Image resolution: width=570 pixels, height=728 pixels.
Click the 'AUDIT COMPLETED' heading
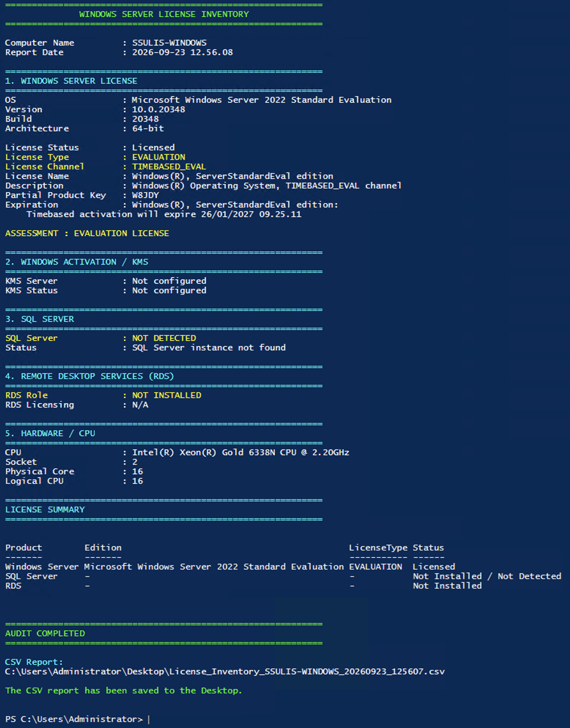(45, 634)
